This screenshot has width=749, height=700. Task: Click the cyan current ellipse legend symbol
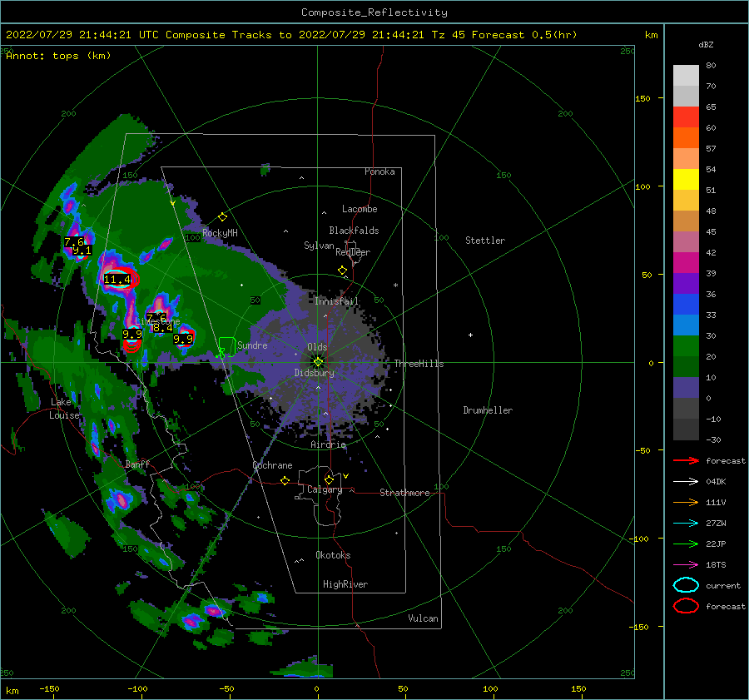686,585
